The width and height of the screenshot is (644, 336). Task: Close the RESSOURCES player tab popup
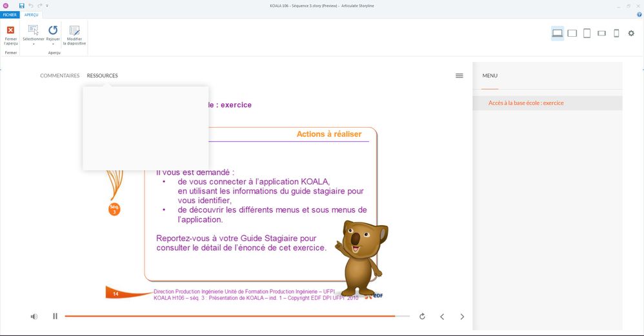click(102, 75)
